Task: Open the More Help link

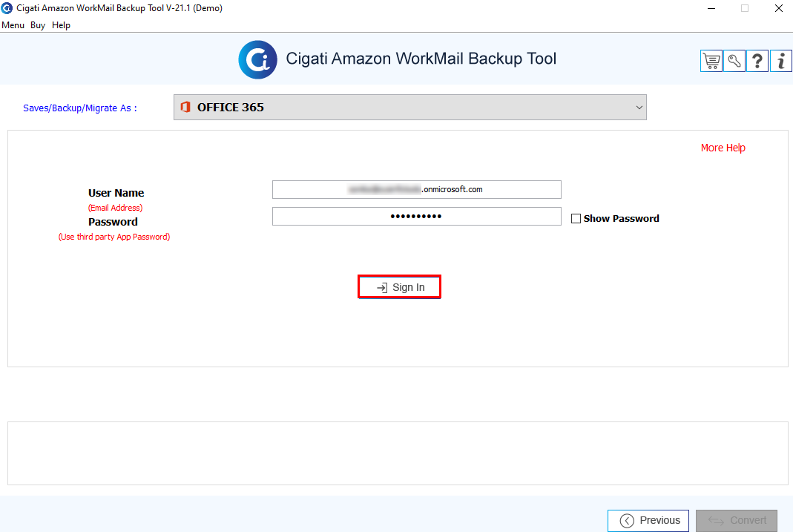Action: pyautogui.click(x=723, y=148)
